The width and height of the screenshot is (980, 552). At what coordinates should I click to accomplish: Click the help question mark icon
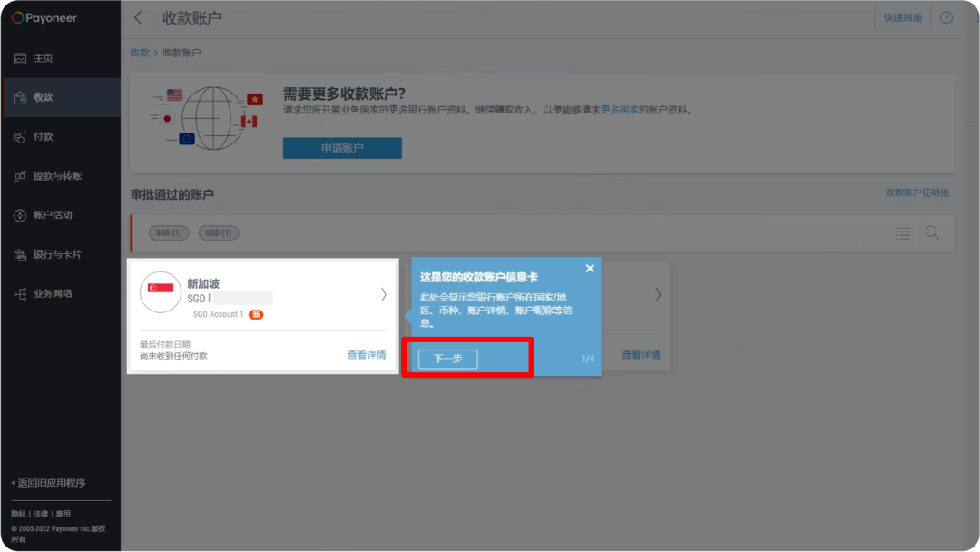(x=946, y=17)
